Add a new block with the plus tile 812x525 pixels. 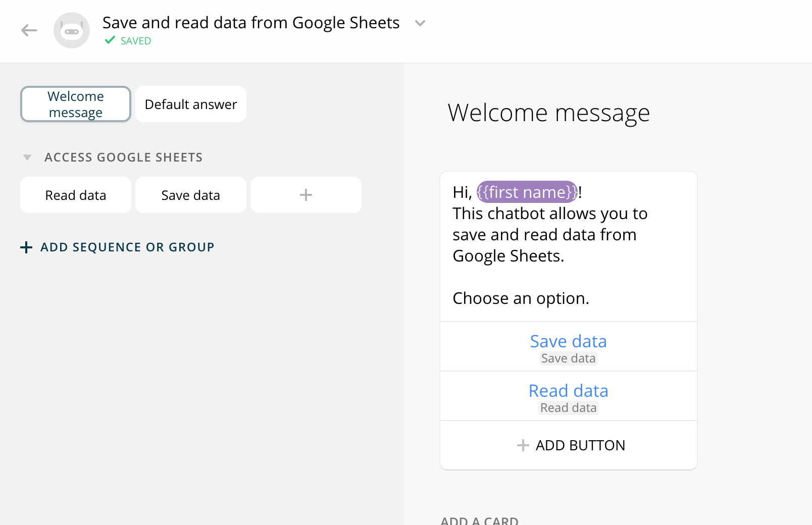[306, 195]
